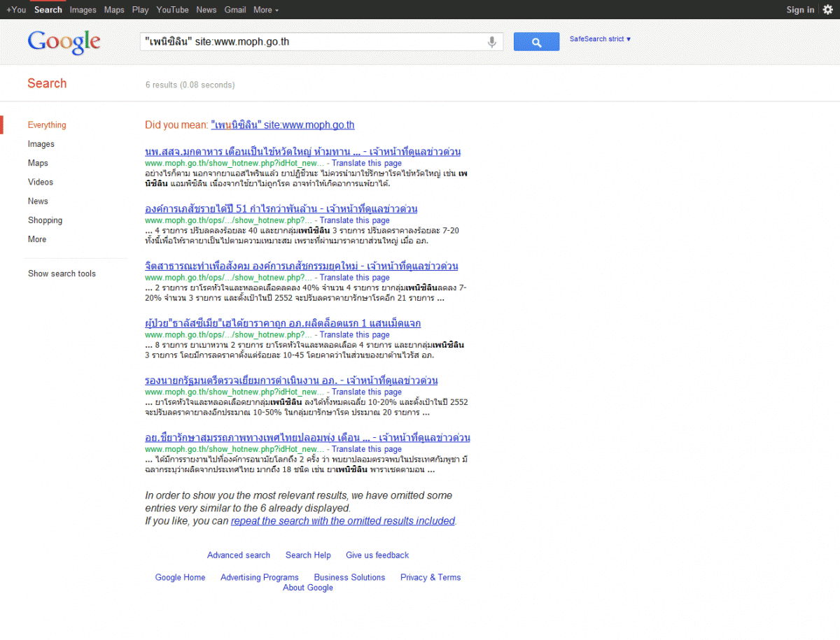This screenshot has height=640, width=840.
Task: Click the red Search heading
Action: [x=47, y=83]
